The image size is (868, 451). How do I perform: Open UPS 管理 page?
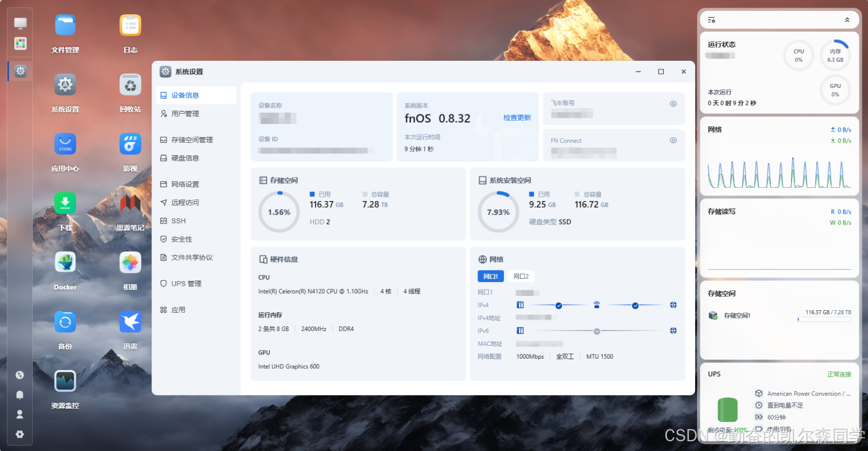(196, 284)
